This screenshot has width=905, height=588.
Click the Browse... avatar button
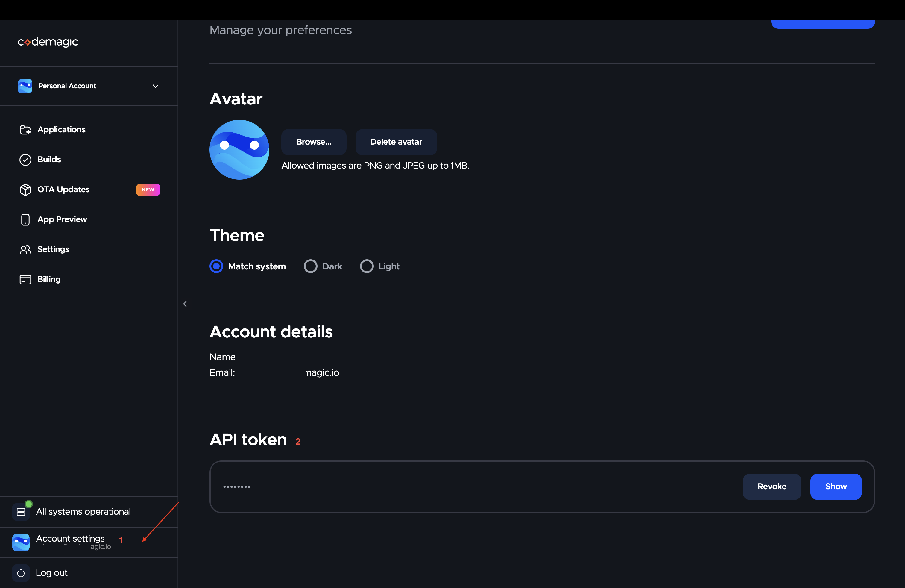click(314, 142)
